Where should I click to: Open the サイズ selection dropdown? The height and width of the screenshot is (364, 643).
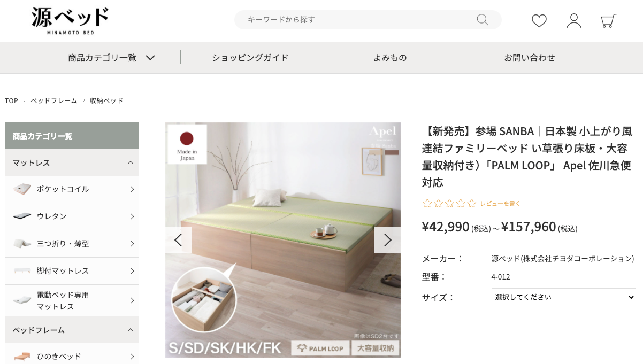tap(564, 297)
